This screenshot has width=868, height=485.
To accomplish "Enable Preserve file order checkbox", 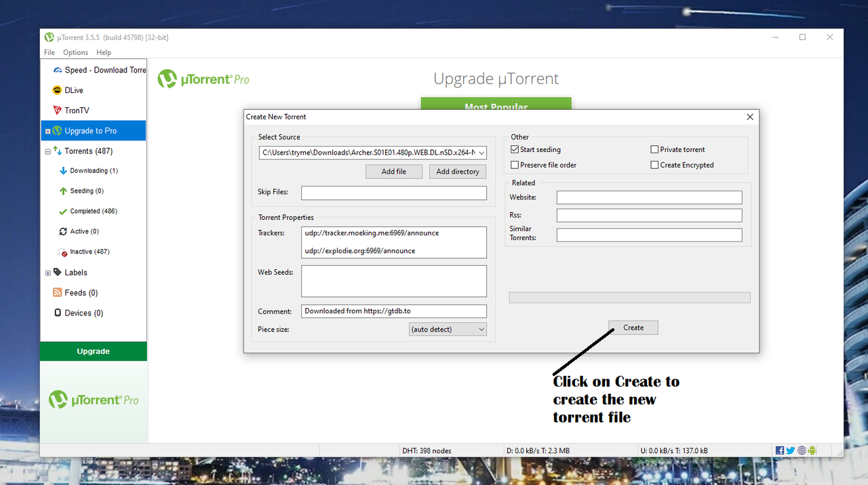I will 515,165.
